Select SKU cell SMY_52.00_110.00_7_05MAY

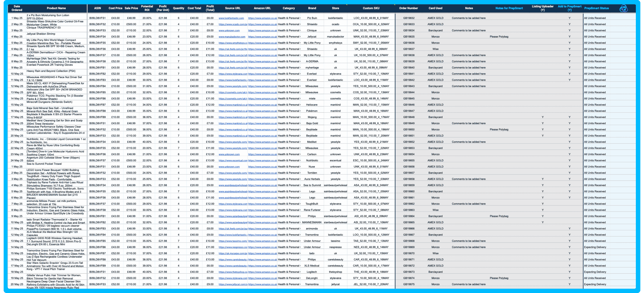click(x=371, y=43)
